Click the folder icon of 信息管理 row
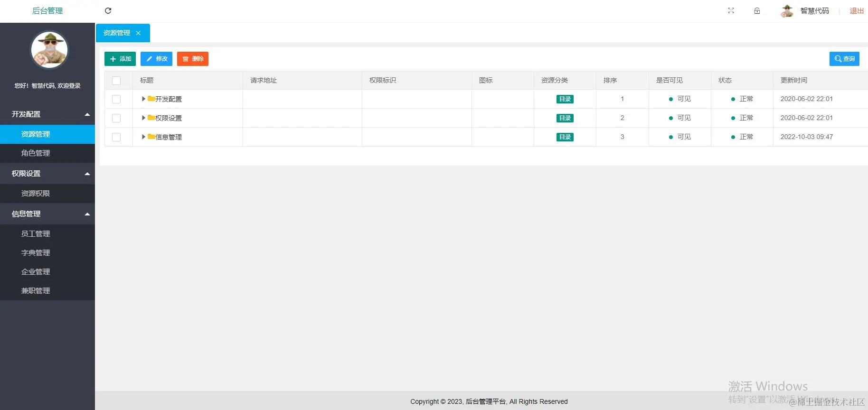The width and height of the screenshot is (868, 410). pyautogui.click(x=151, y=137)
